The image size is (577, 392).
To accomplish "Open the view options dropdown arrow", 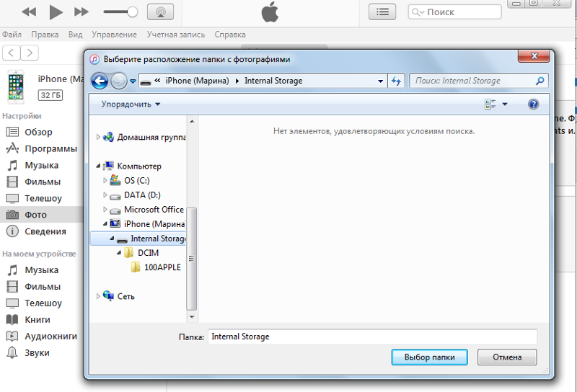I will tap(505, 104).
